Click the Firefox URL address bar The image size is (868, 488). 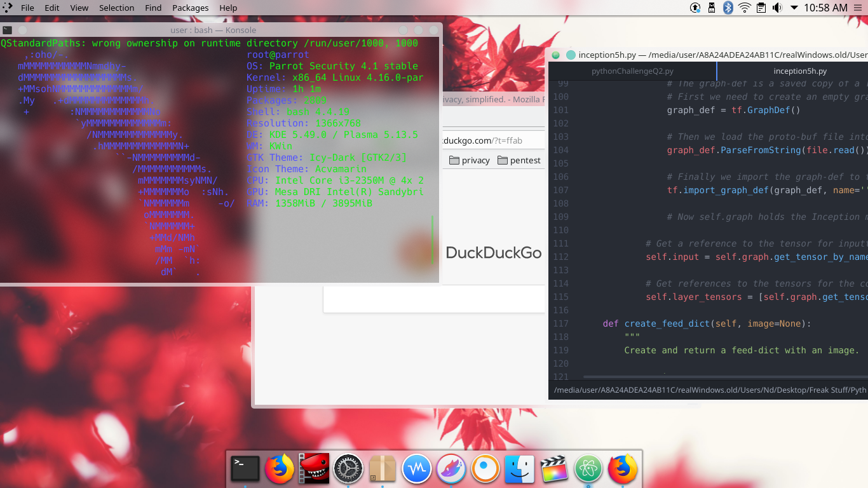coord(489,140)
